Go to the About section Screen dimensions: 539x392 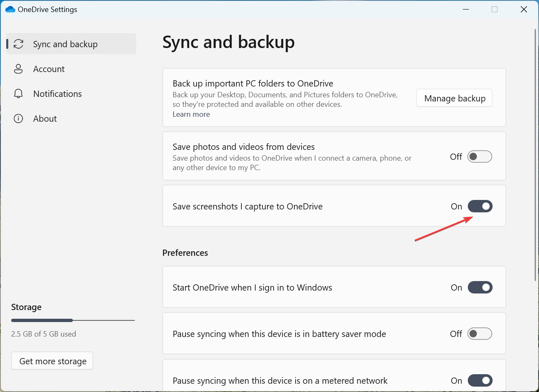71,118
